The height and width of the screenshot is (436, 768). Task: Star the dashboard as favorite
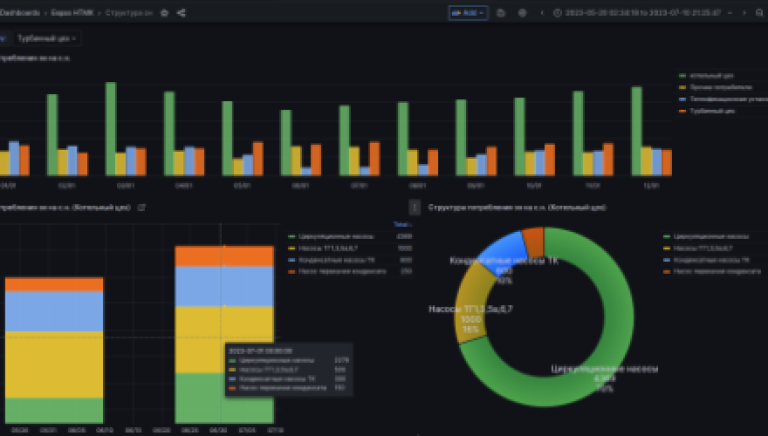tap(165, 13)
